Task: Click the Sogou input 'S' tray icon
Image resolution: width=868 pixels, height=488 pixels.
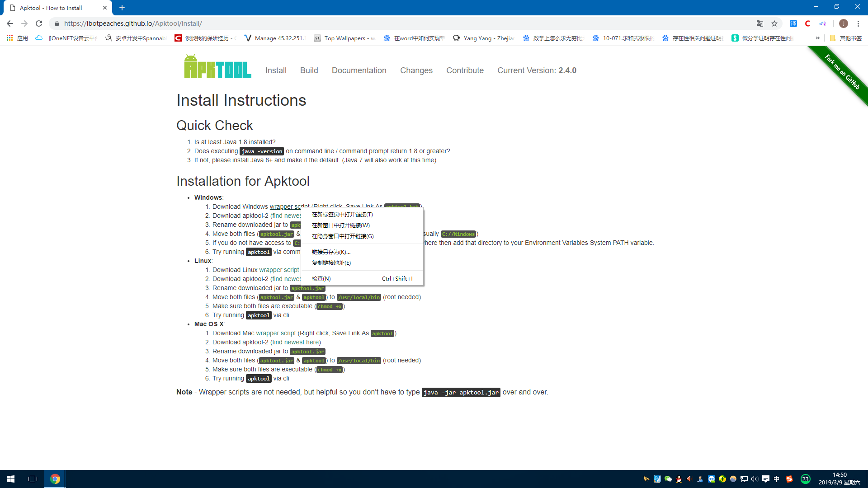Action: (x=789, y=479)
